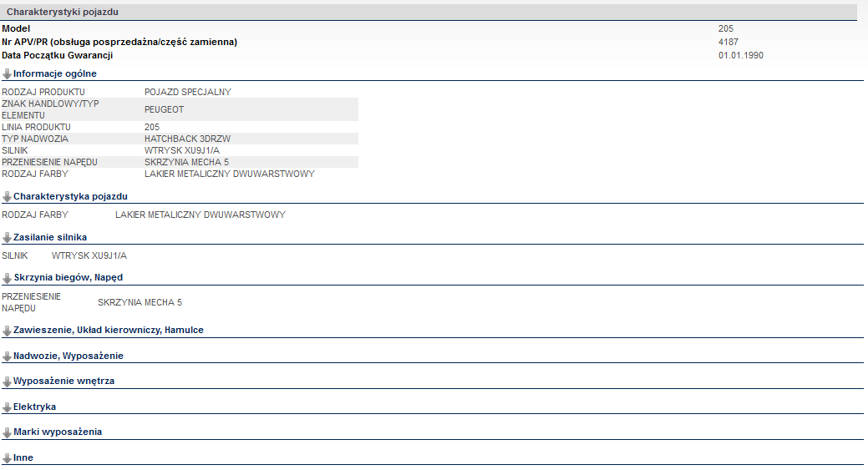Click the warranty start date 01.01.1990
This screenshot has width=868, height=470.
740,56
